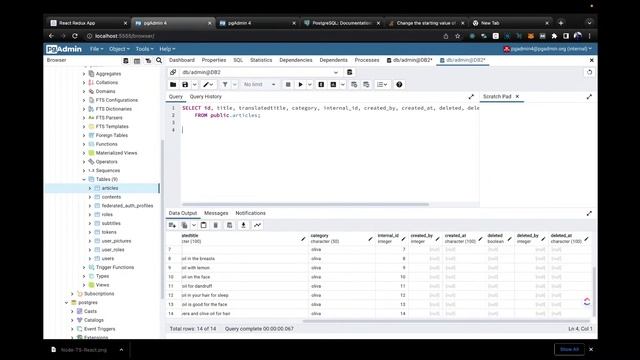Viewport: 640px width, 360px height.
Task: Open the filter options dropdown arrow
Action: click(x=235, y=84)
